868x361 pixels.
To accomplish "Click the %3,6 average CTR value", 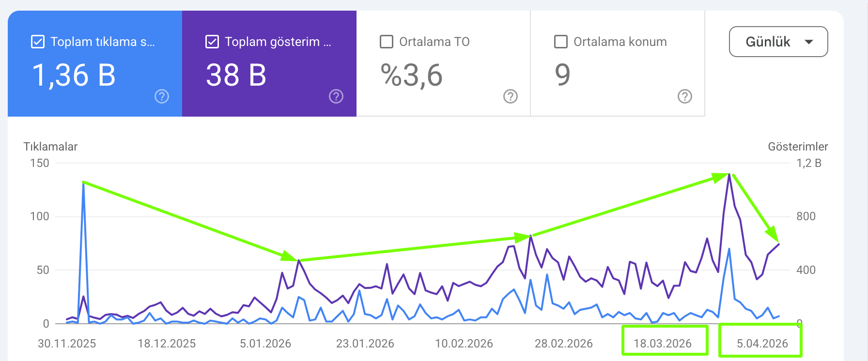I will click(x=412, y=75).
